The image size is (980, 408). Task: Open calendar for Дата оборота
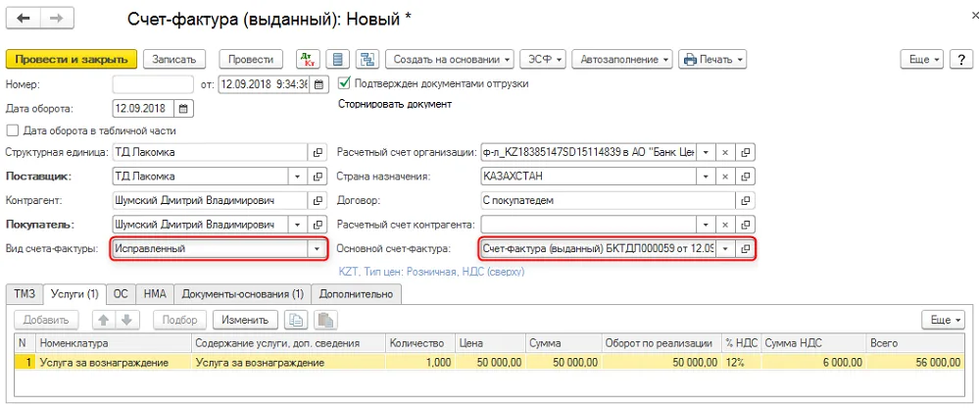click(183, 108)
